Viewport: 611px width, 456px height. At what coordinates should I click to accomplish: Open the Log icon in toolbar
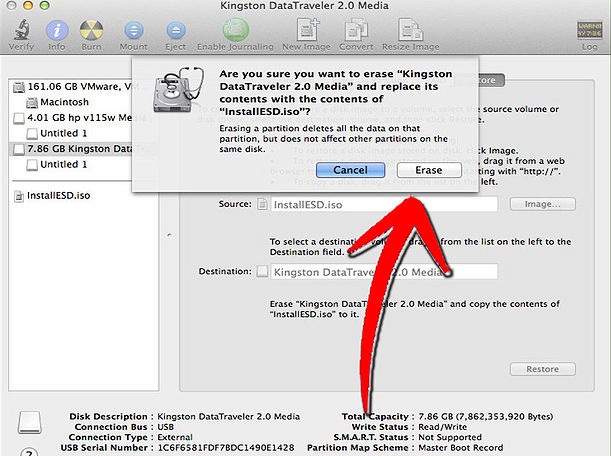point(590,30)
